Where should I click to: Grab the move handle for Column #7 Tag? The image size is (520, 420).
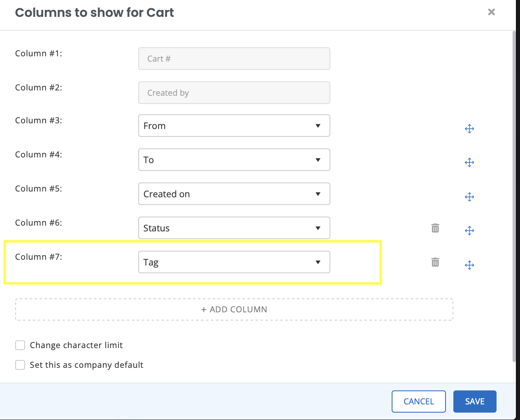(469, 265)
